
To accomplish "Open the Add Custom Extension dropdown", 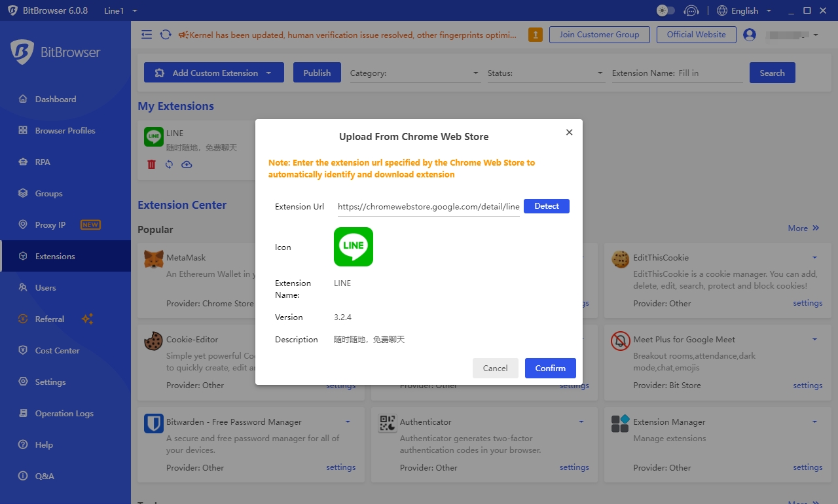I will pyautogui.click(x=214, y=73).
